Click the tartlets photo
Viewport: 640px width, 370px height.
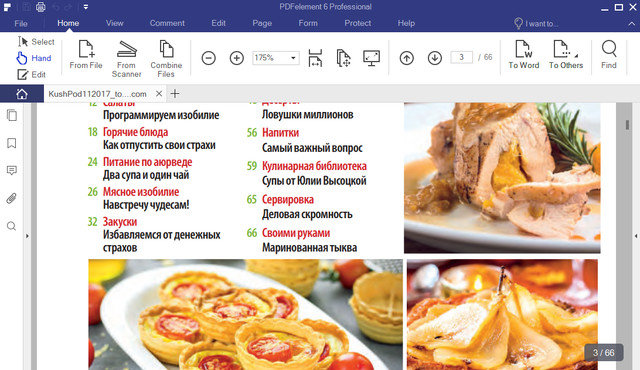point(245,315)
